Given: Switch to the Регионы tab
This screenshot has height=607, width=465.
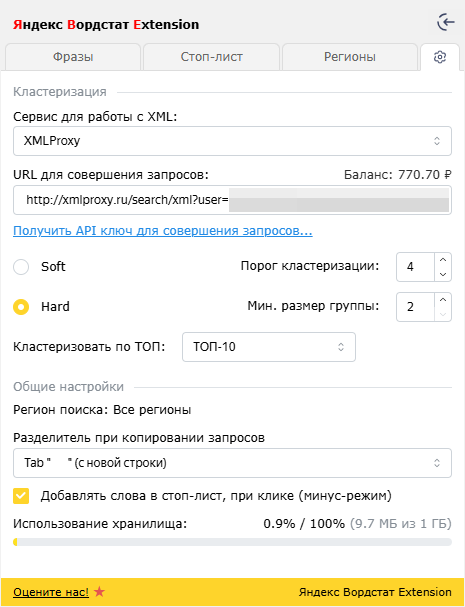Looking at the screenshot, I should tap(350, 57).
